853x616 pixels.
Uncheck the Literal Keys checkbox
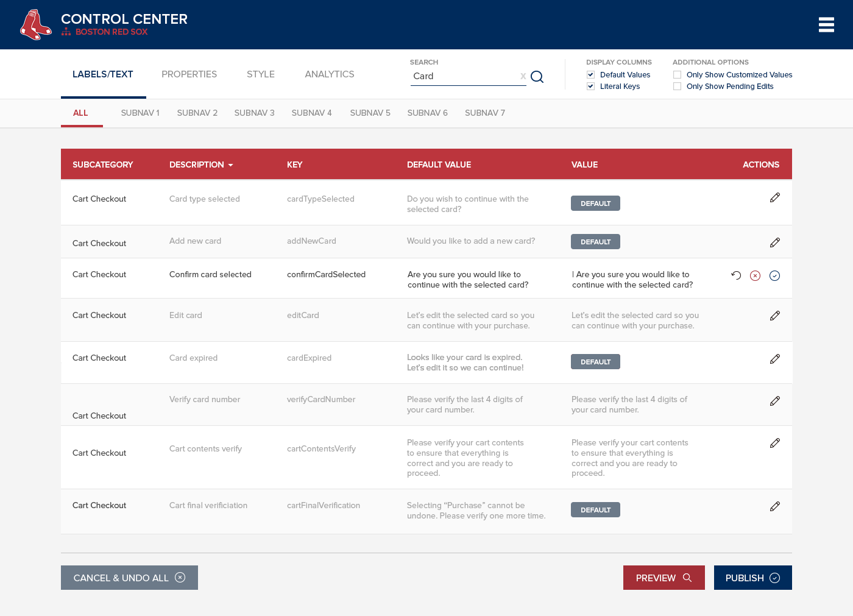pos(590,87)
